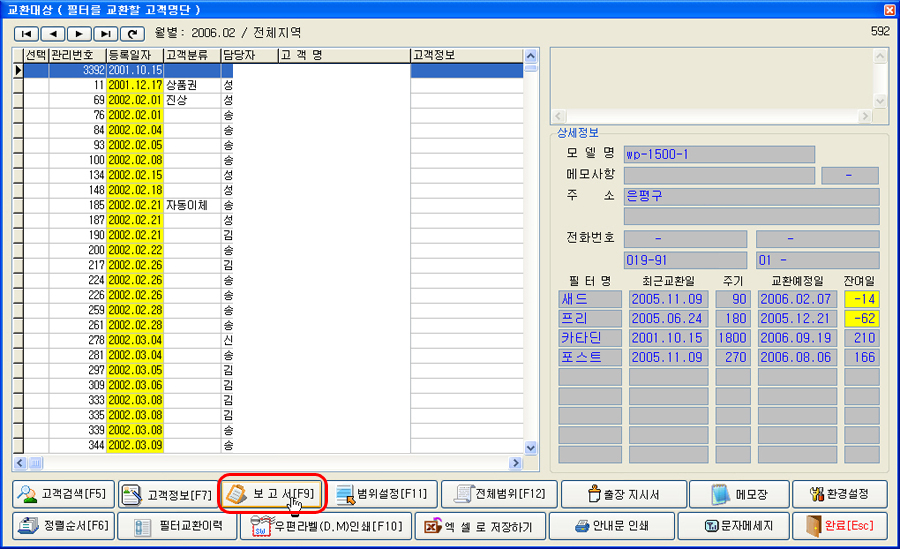The height and width of the screenshot is (549, 900).
Task: Select date cell 2002.03.09
Action: pos(135,445)
